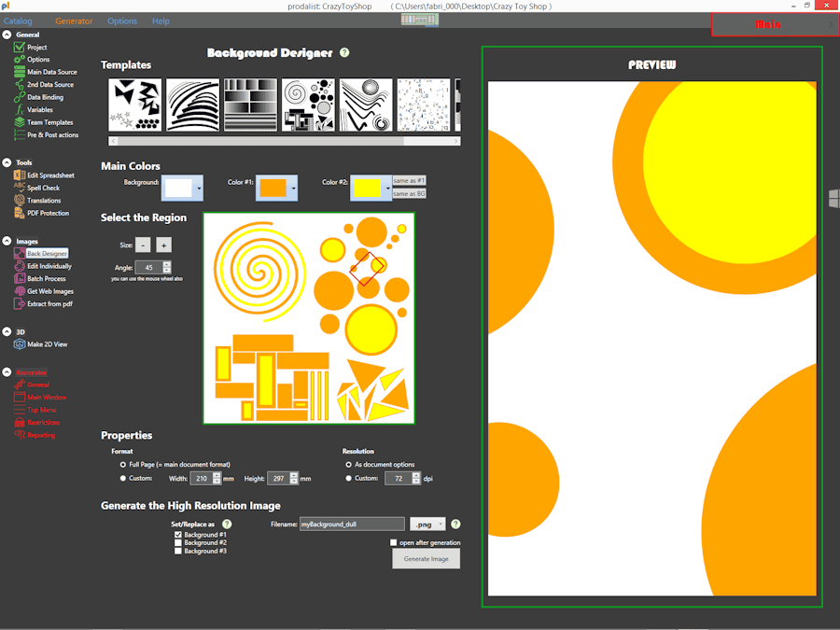Screen dimensions: 840x630
Task: Click the red Generator General icon
Action: click(20, 385)
